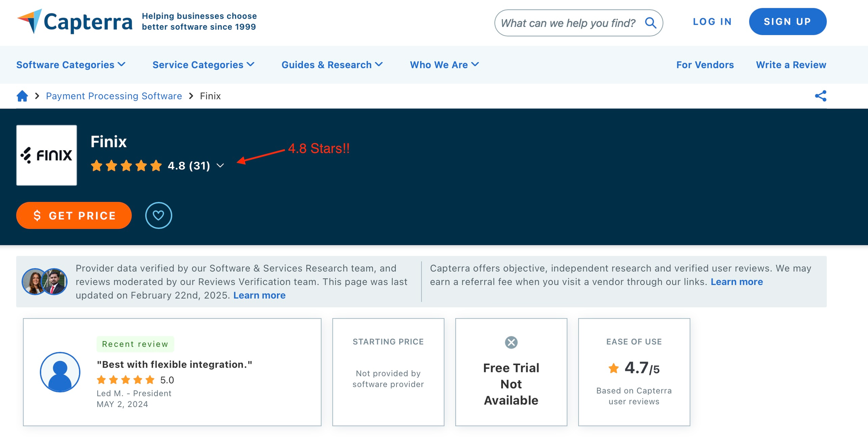Open Service Categories dropdown
Viewport: 868px width, 441px height.
tap(203, 65)
